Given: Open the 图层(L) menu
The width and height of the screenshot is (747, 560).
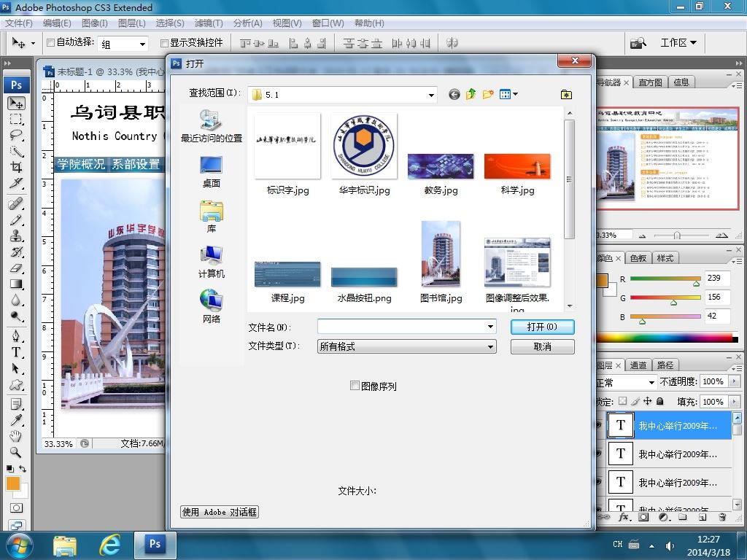Looking at the screenshot, I should [x=131, y=23].
